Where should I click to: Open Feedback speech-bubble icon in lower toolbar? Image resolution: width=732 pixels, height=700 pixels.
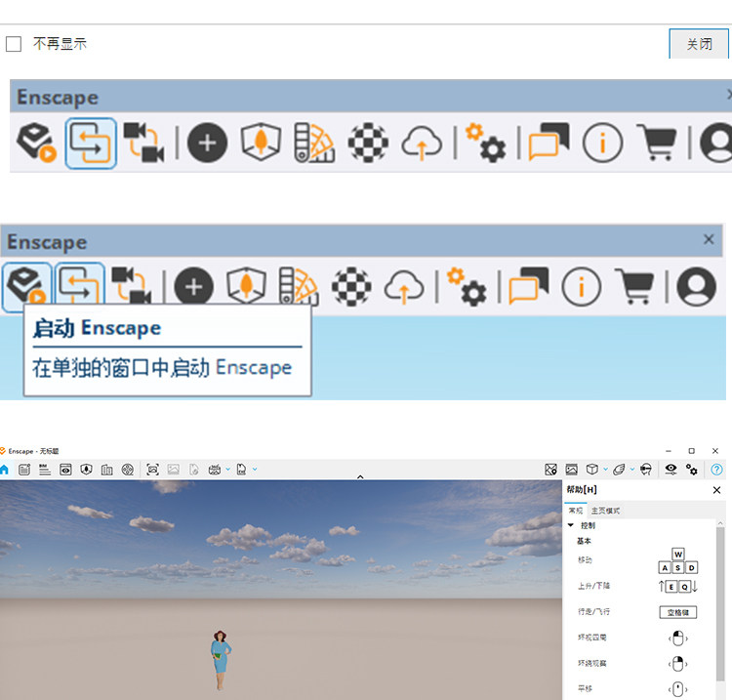coord(529,286)
